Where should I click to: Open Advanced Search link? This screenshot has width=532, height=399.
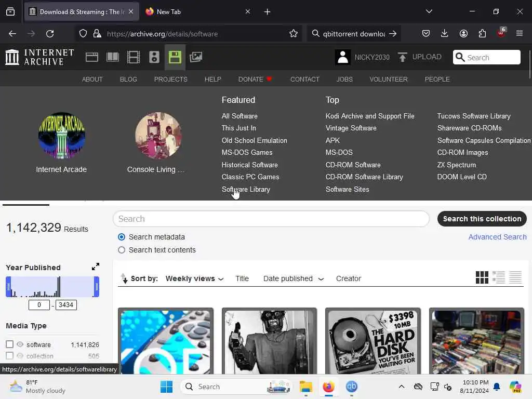(x=497, y=237)
